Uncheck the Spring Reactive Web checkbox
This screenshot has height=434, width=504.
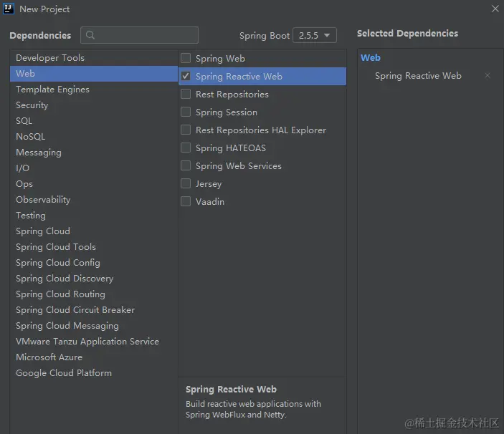(x=186, y=76)
